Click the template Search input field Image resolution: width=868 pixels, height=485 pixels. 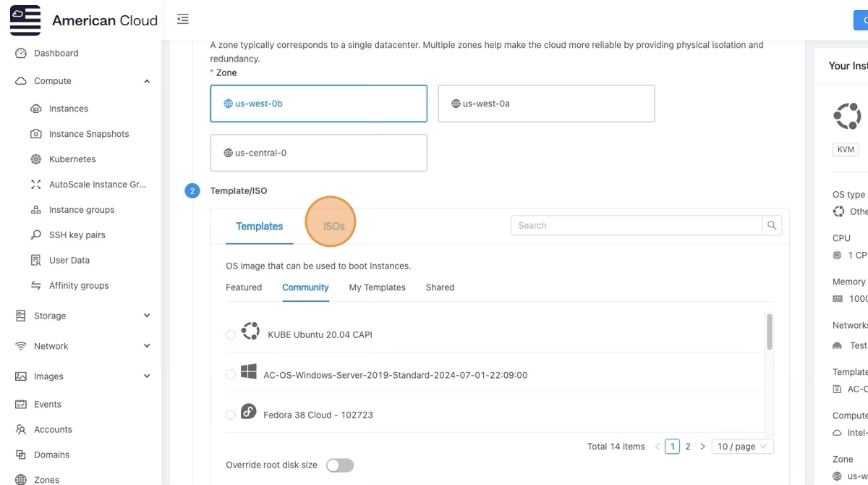point(637,226)
